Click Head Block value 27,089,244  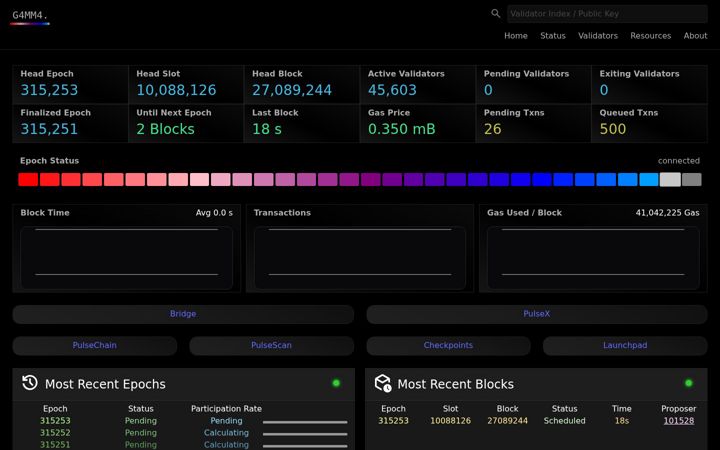pos(292,90)
